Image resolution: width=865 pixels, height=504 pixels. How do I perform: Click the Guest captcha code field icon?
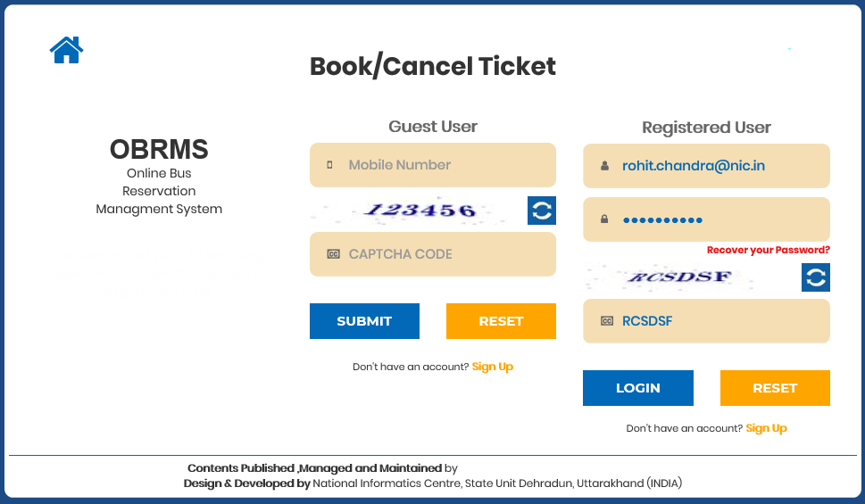pos(333,254)
